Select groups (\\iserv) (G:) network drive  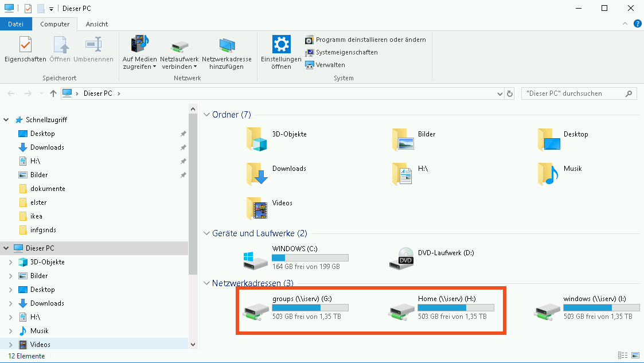[296, 307]
